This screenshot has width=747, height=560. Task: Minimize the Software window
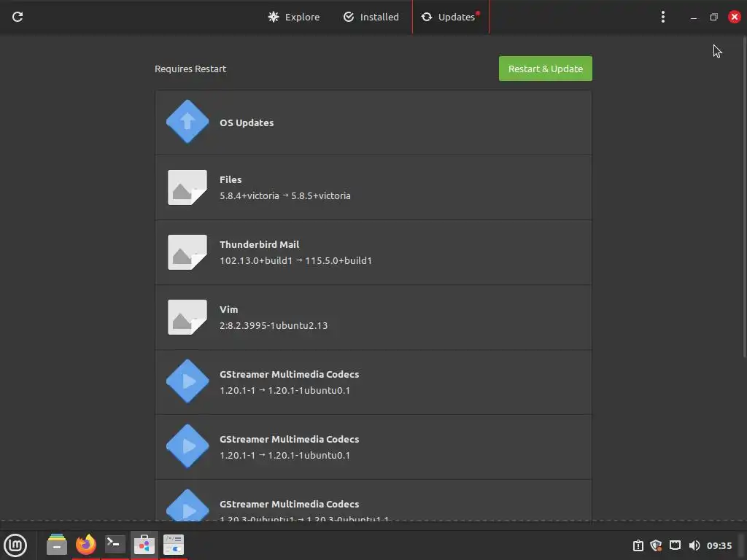tap(694, 17)
